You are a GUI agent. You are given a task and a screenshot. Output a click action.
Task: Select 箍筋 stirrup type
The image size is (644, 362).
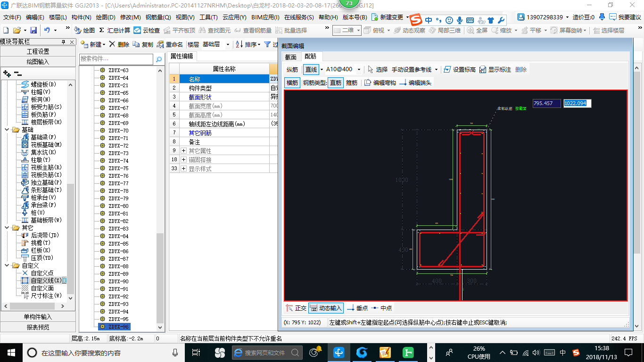pos(352,82)
